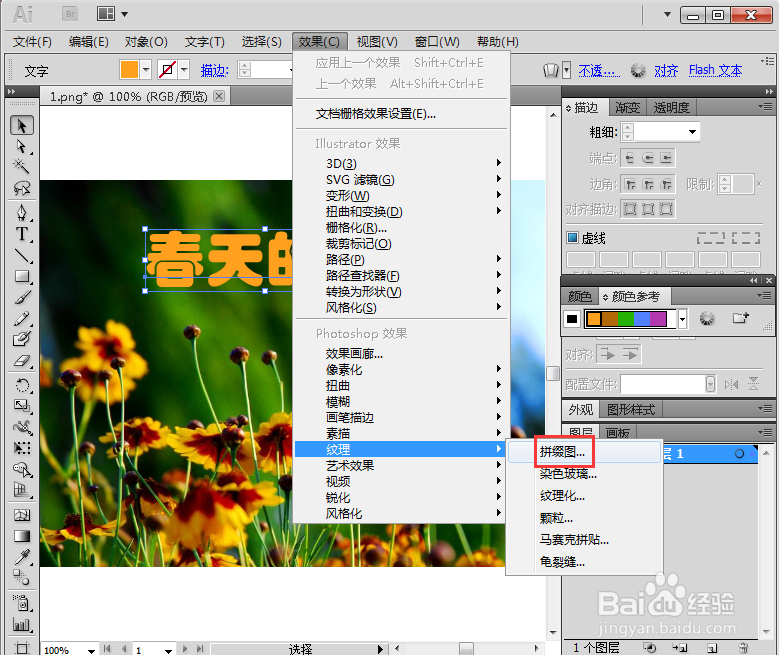
Task: Choose 拼缀图... from texture submenu
Action: [584, 452]
